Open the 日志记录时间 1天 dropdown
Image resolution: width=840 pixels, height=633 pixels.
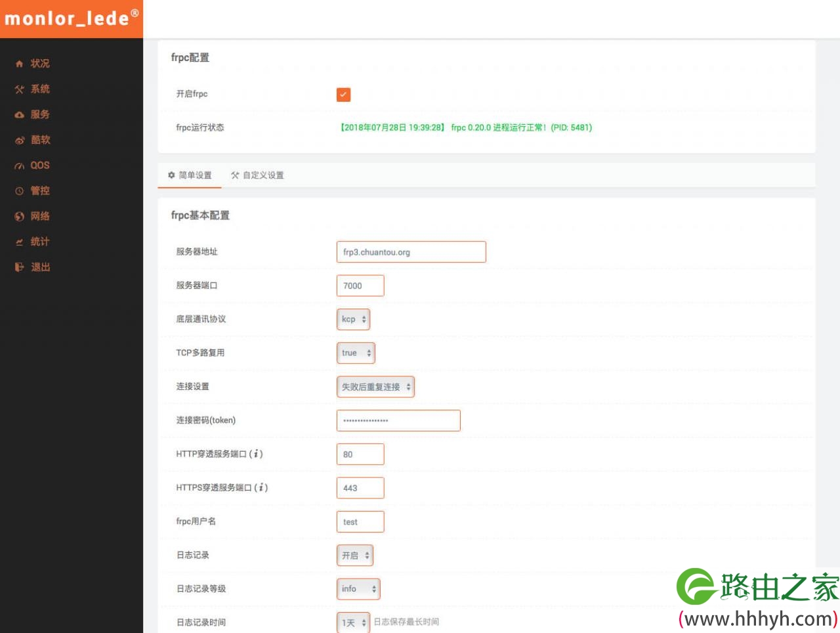coord(353,622)
